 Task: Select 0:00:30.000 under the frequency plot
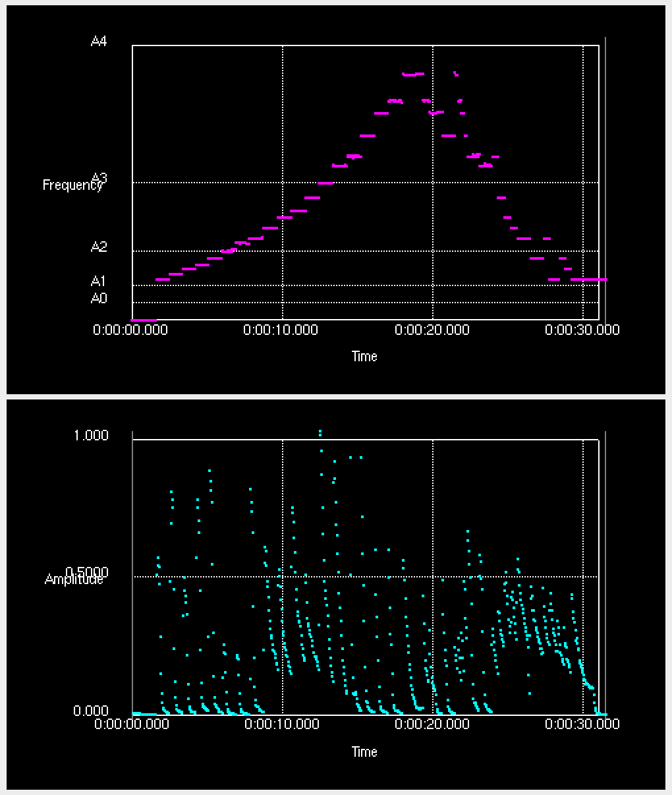click(582, 330)
